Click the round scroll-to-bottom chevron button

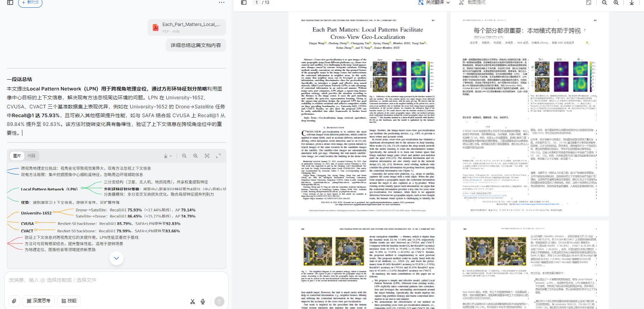[116, 258]
